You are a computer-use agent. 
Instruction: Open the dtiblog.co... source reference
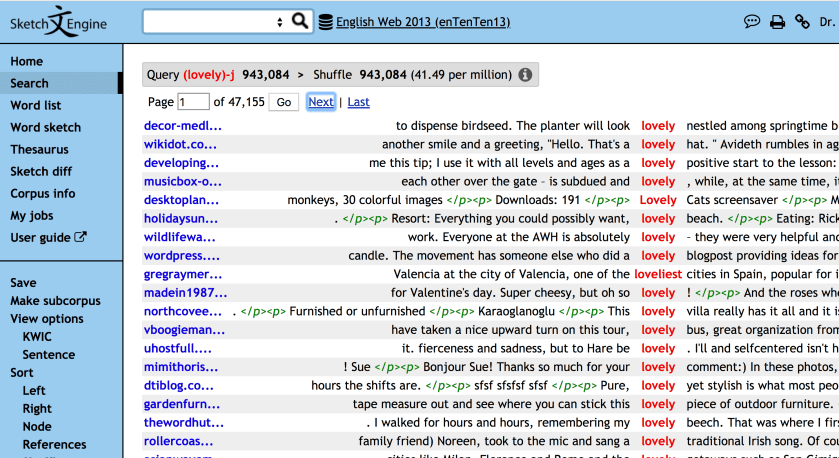[178, 386]
